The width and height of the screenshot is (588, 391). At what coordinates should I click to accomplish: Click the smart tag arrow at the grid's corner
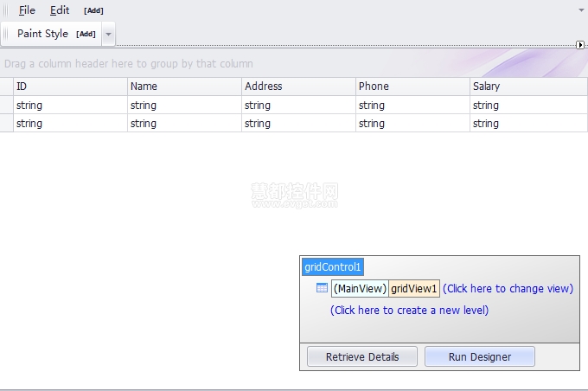[580, 45]
